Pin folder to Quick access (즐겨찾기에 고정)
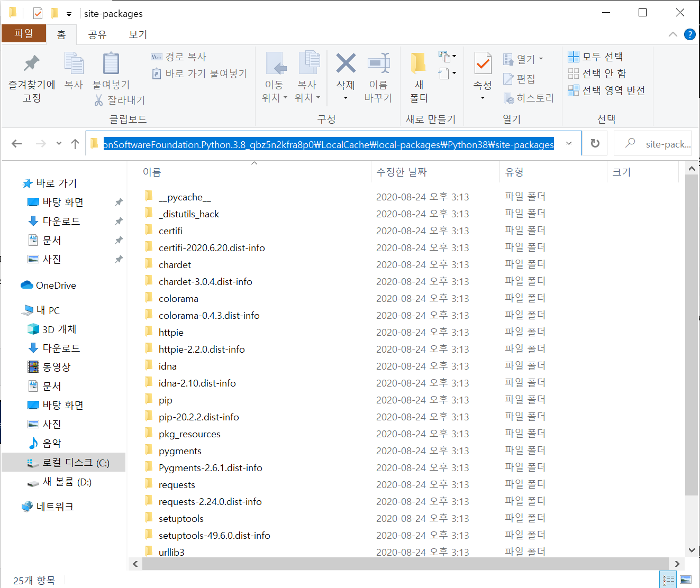This screenshot has height=588, width=700. [x=31, y=78]
